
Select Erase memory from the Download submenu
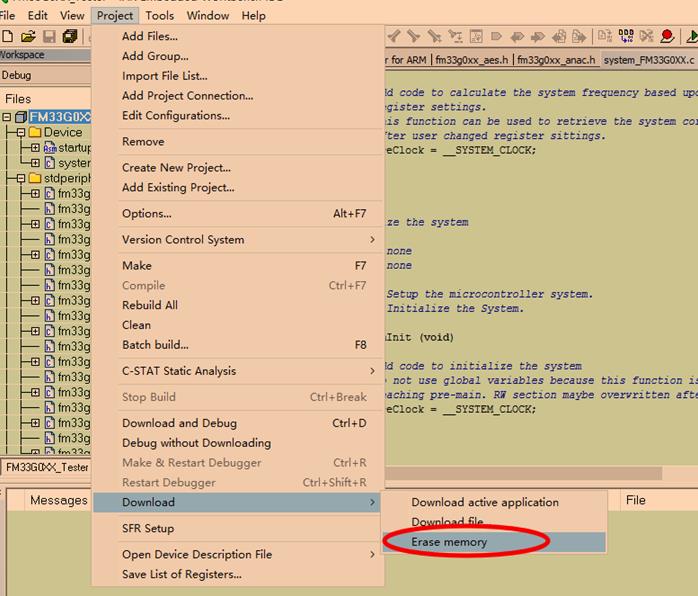click(x=449, y=542)
